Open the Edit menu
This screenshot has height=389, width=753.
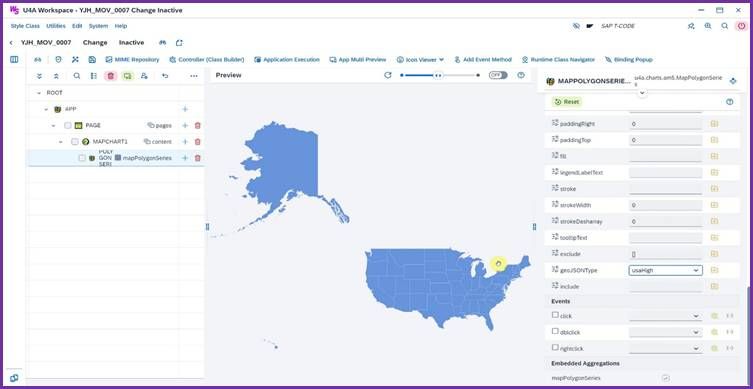click(77, 26)
